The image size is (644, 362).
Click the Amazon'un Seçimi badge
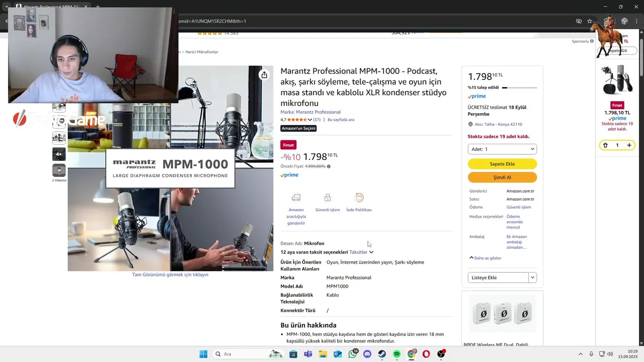tap(298, 128)
